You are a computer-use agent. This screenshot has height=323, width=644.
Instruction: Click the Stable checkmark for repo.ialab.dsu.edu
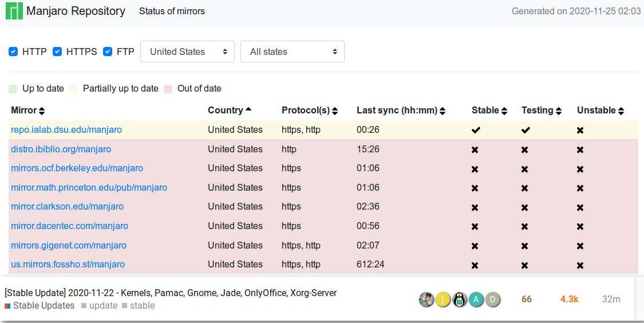pos(476,130)
